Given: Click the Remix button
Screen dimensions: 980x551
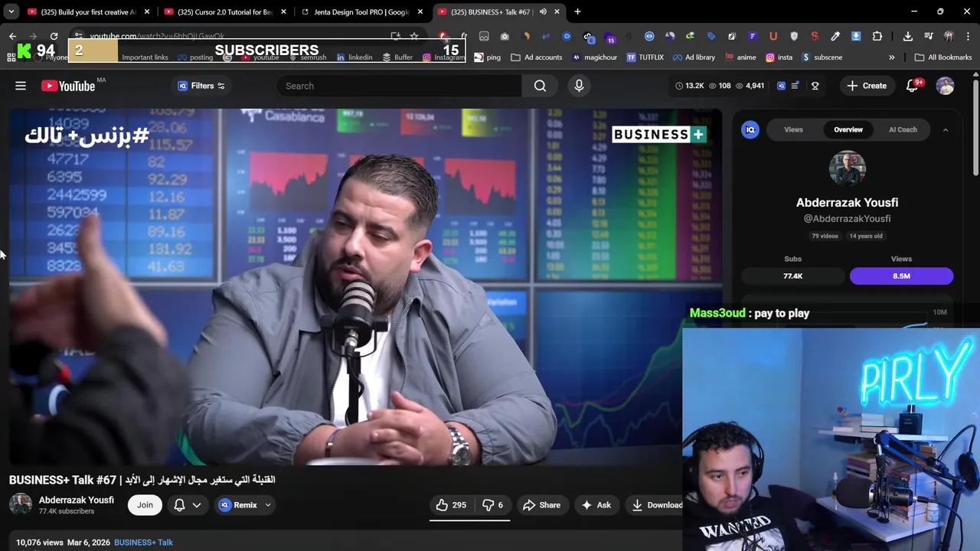Looking at the screenshot, I should (238, 505).
